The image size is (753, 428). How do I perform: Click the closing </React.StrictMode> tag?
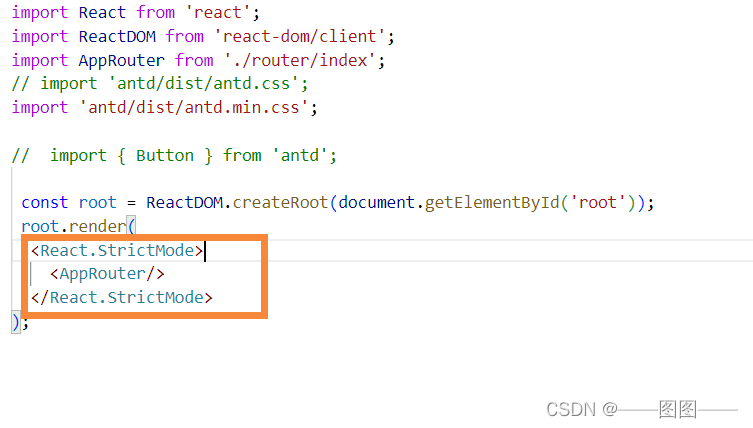point(121,298)
